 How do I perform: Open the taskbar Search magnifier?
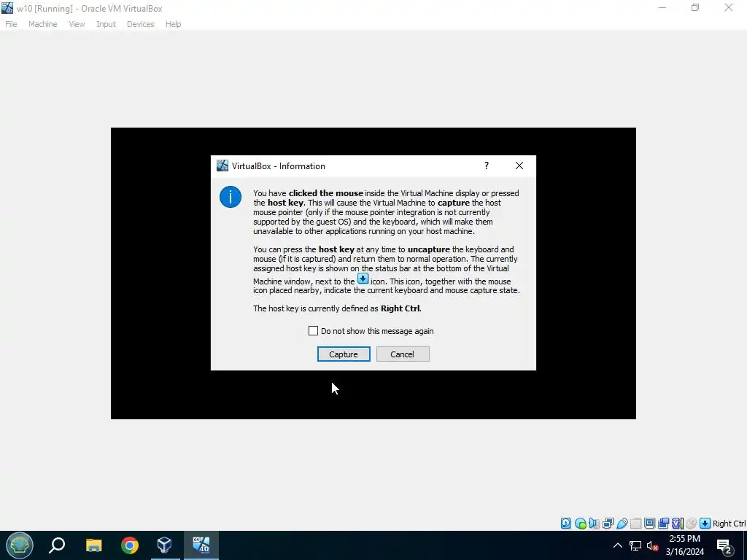tap(57, 545)
